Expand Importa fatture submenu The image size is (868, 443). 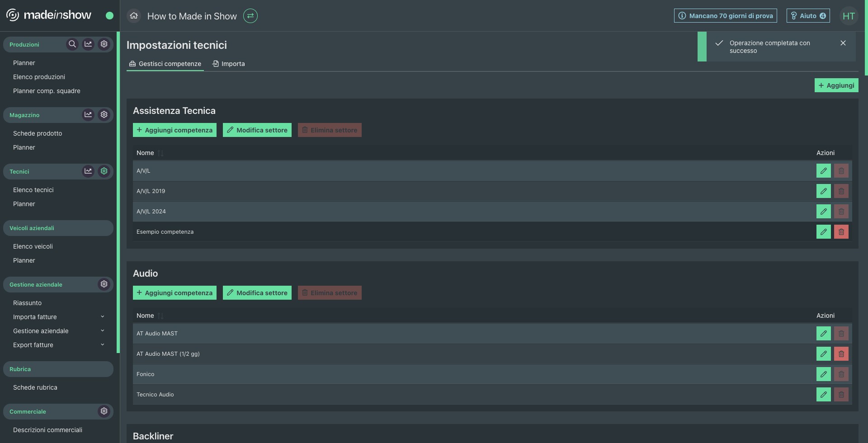(103, 317)
